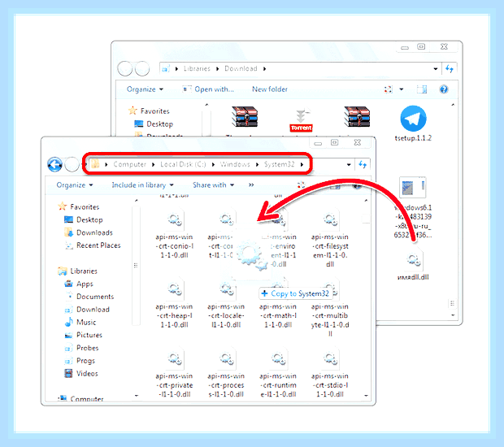Open Libraries in System32 navigation pane
Screen dimensions: 504x447
pos(77,271)
